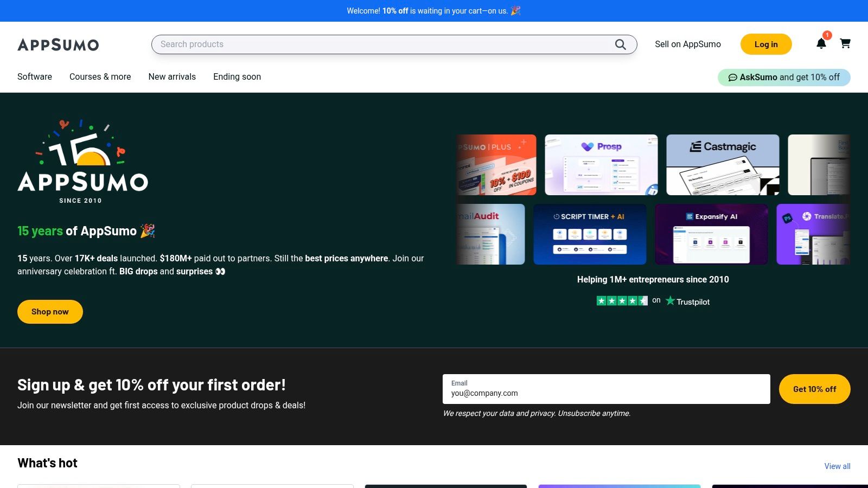Click "Helping 1M+ entrepreneurs since 2010" text

[x=653, y=279]
